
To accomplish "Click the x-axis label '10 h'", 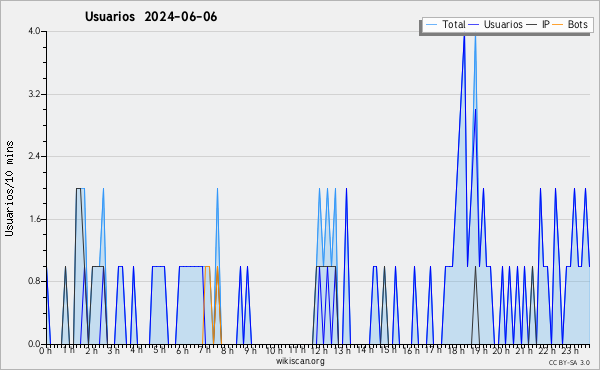I will click(274, 351).
